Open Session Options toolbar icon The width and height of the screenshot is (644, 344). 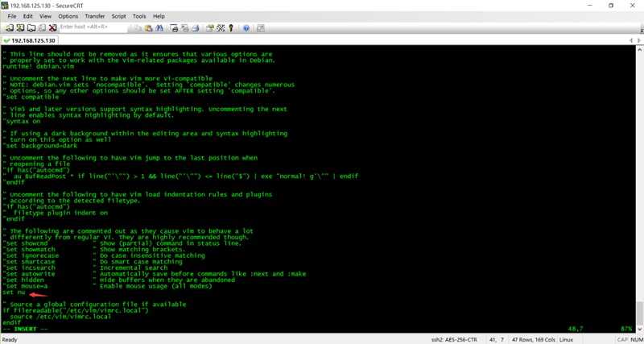tap(210, 28)
